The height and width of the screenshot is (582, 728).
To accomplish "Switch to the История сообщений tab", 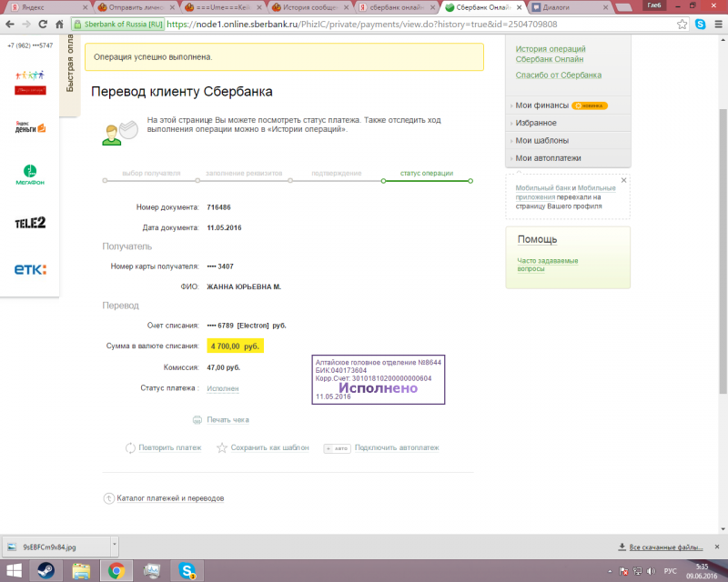I will tap(309, 7).
